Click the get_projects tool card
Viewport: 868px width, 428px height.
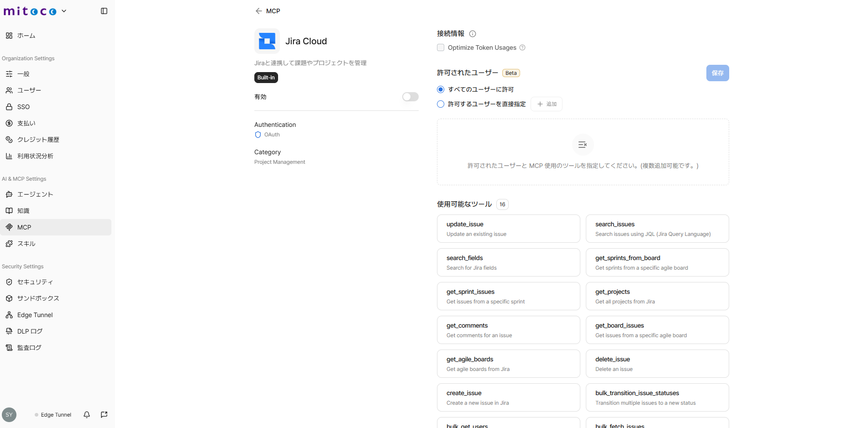pos(658,296)
